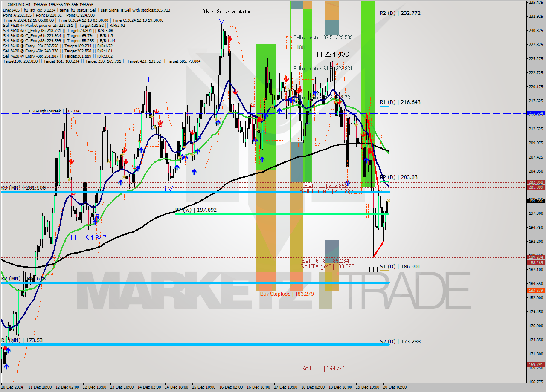This screenshot has width=546, height=392.
Task: Click the wave label I I I 194.347
Action: tap(89, 238)
